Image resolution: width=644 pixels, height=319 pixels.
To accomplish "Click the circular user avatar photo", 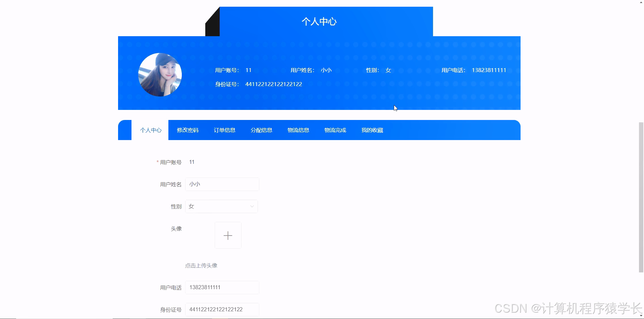I will 160,74.
